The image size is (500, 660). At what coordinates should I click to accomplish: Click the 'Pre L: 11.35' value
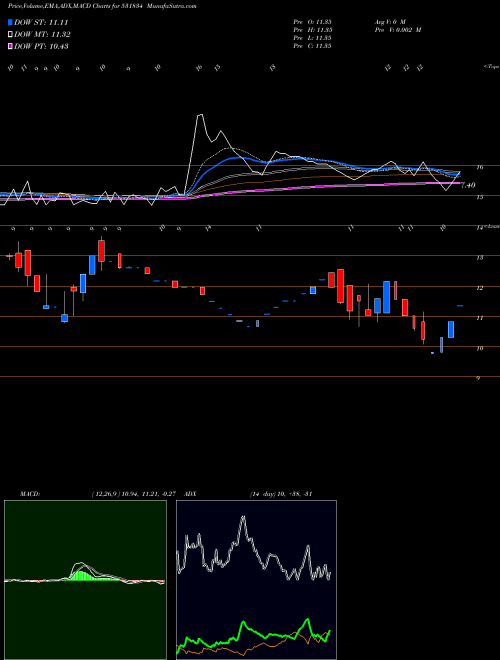313,38
